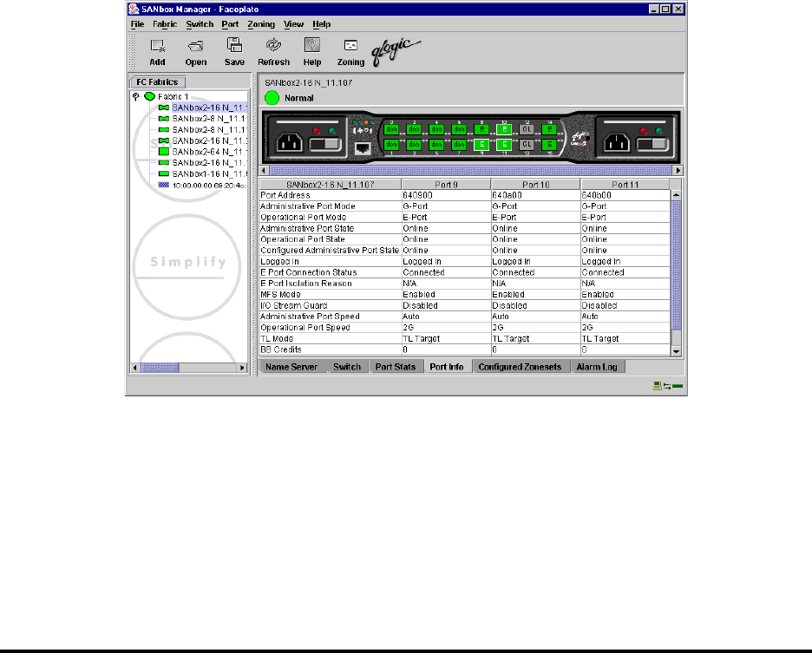The height and width of the screenshot is (653, 812).
Task: Click the Ethernet RJ45 port on faceplate
Action: [x=363, y=147]
